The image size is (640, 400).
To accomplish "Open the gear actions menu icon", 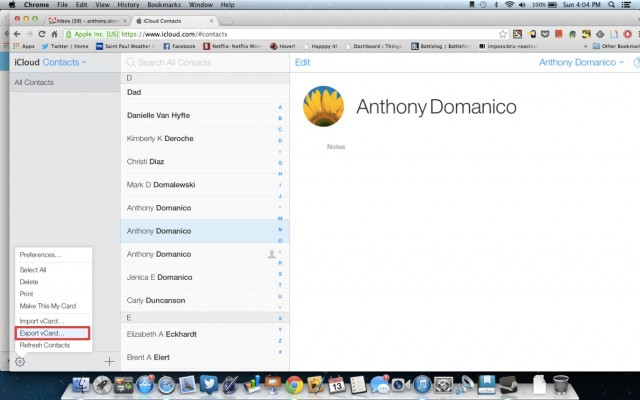I will (x=20, y=361).
